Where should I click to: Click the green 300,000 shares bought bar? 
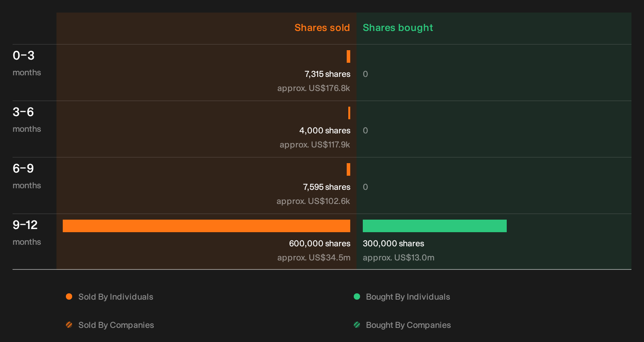[x=435, y=226]
